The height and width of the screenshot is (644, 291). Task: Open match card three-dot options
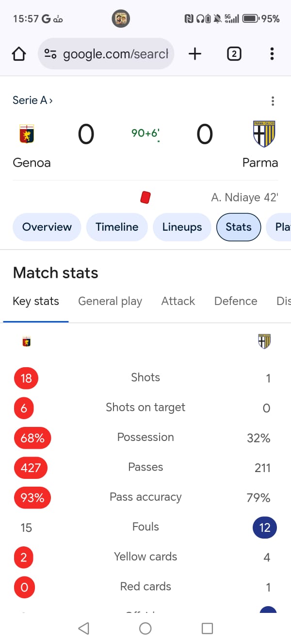click(273, 101)
